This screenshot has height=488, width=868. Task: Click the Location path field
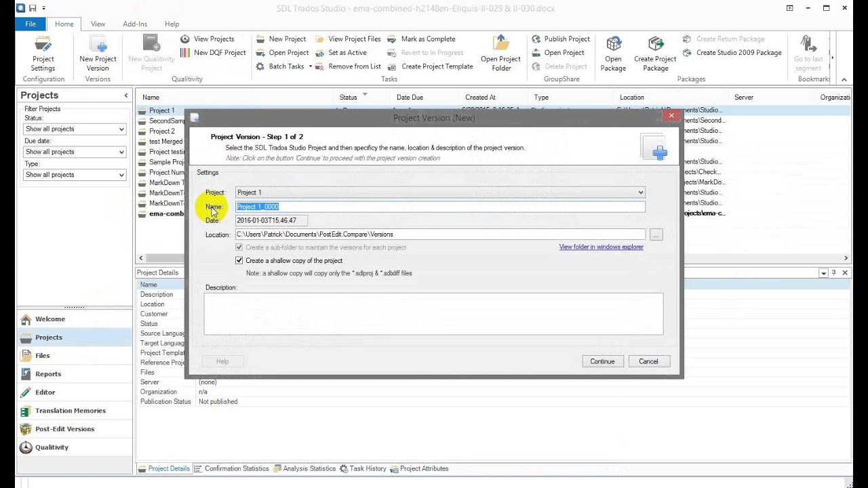point(440,235)
